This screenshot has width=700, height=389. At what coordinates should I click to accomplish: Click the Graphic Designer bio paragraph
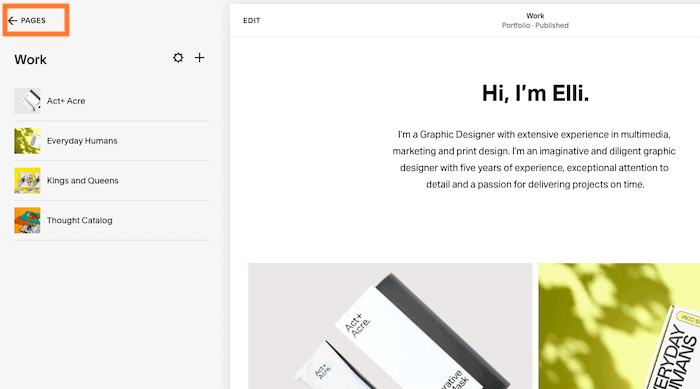pyautogui.click(x=534, y=159)
